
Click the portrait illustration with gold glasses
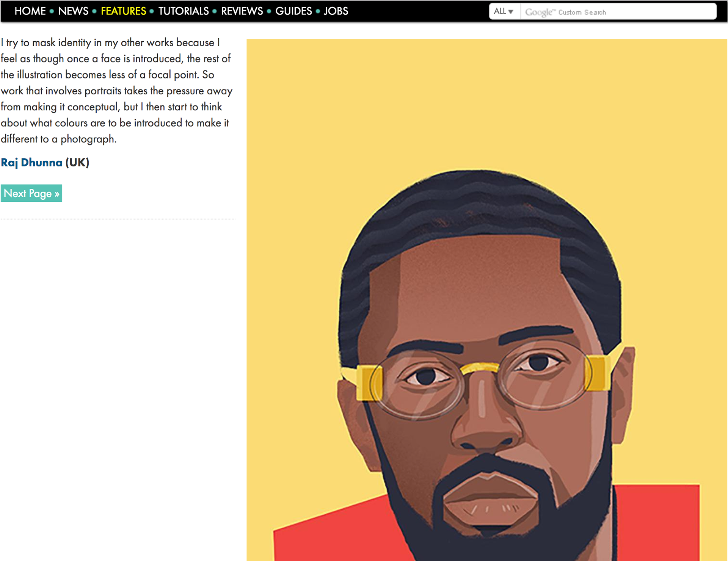tap(487, 300)
